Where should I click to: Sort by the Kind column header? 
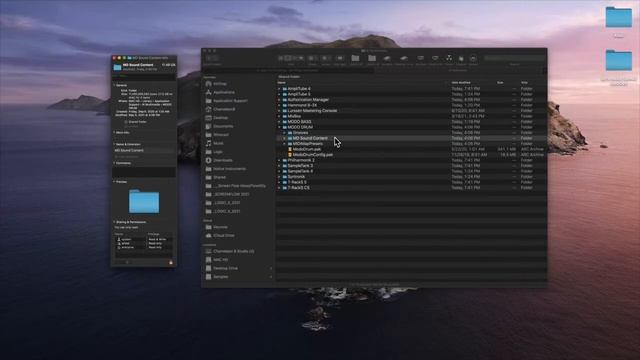(524, 83)
